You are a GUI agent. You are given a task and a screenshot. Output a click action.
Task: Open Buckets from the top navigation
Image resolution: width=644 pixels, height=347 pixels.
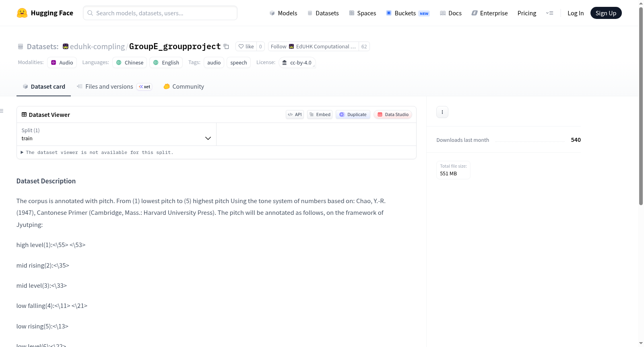[x=408, y=13]
